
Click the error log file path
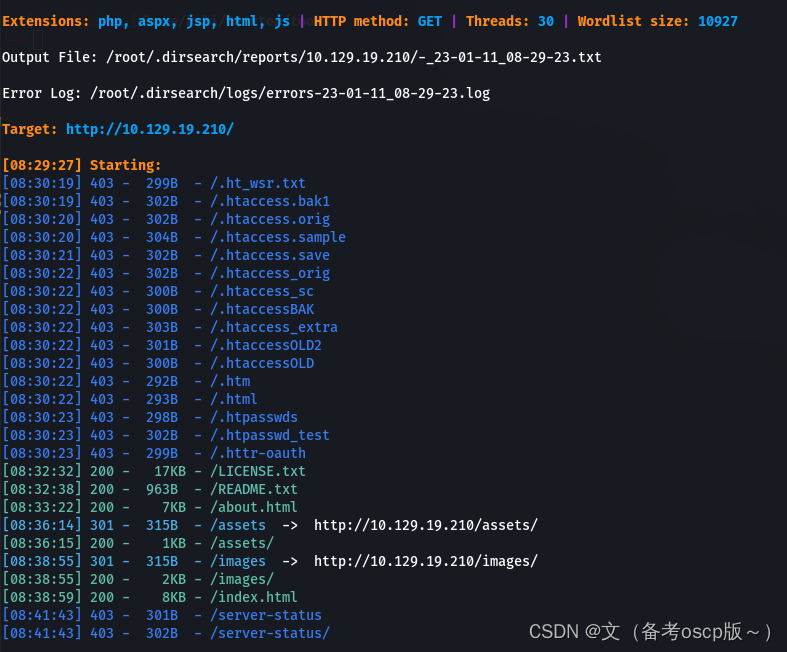coord(289,93)
